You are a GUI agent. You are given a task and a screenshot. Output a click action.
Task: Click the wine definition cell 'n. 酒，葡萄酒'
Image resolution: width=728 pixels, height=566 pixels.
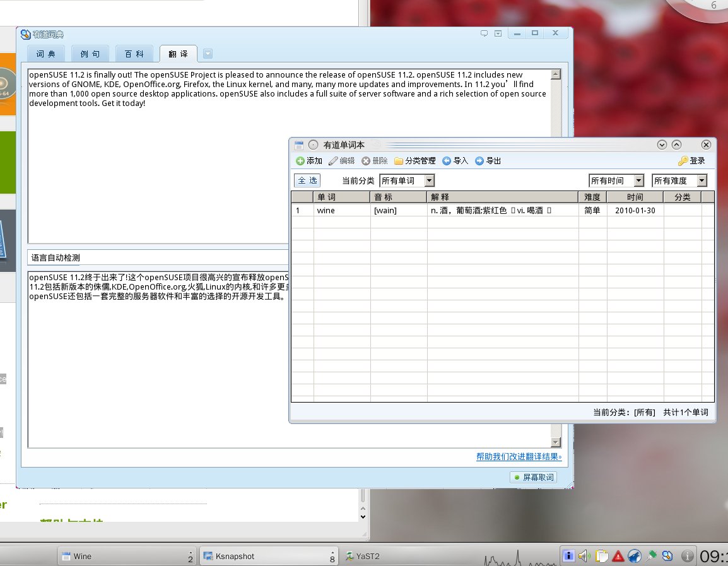pos(502,210)
